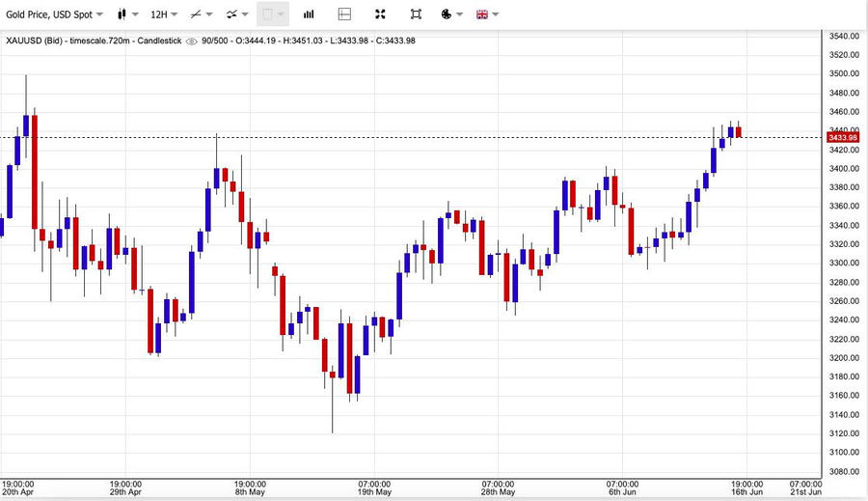This screenshot has width=868, height=501.
Task: Click the fullscreen frame icon
Action: [x=416, y=14]
